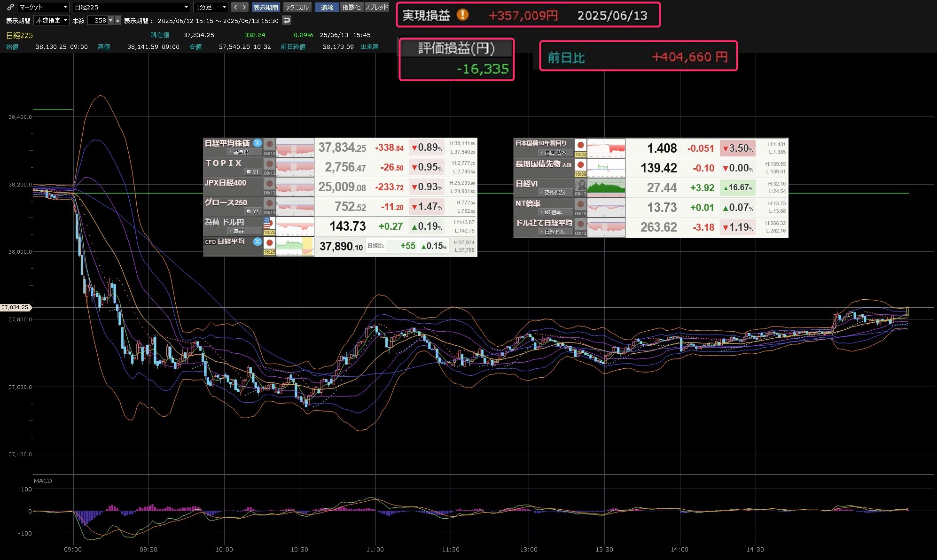Open the 長期国債先物 mini chart thumbnail
The width and height of the screenshot is (937, 560).
[606, 168]
